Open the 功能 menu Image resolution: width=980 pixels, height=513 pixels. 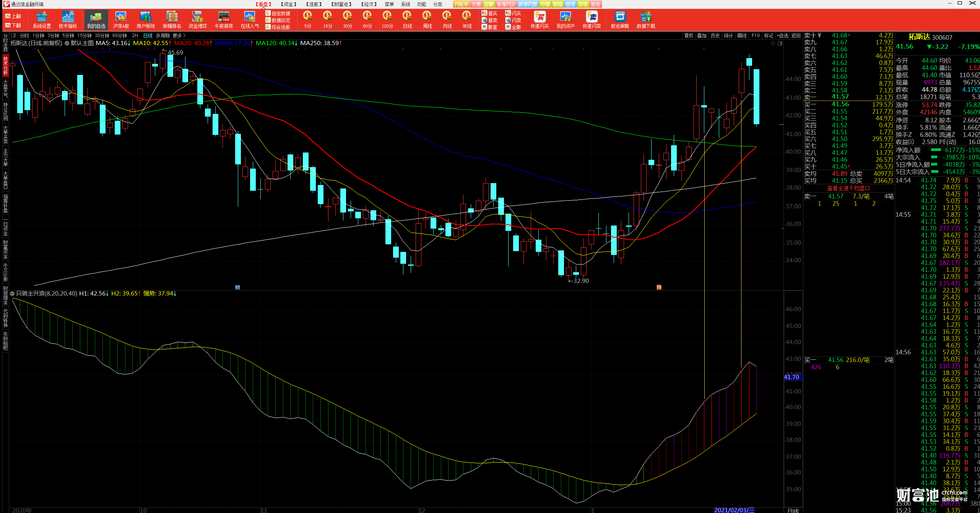(x=421, y=4)
